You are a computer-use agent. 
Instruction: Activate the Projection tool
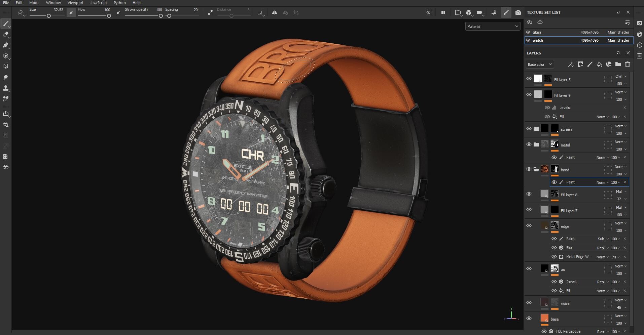6,45
